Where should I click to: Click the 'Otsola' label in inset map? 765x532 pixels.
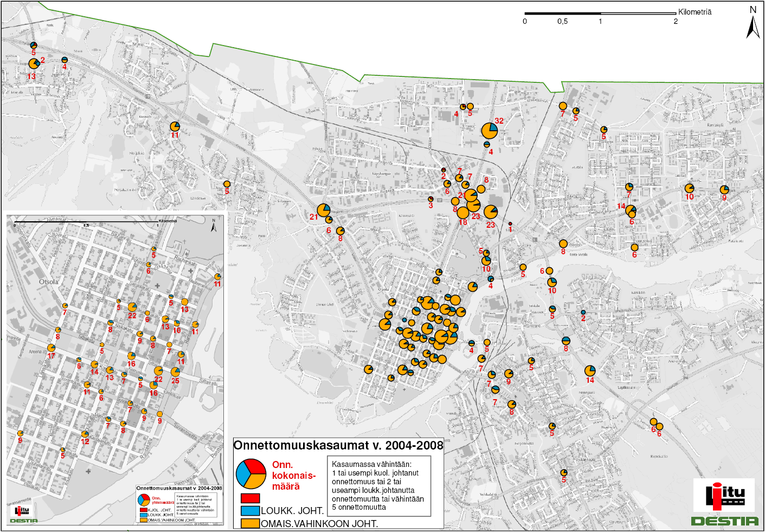pos(49,282)
